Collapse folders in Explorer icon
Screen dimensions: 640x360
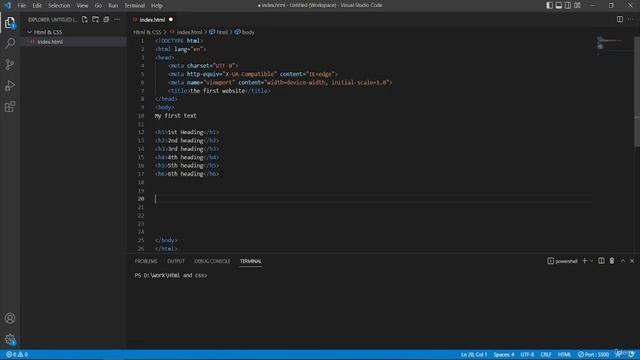(x=106, y=19)
